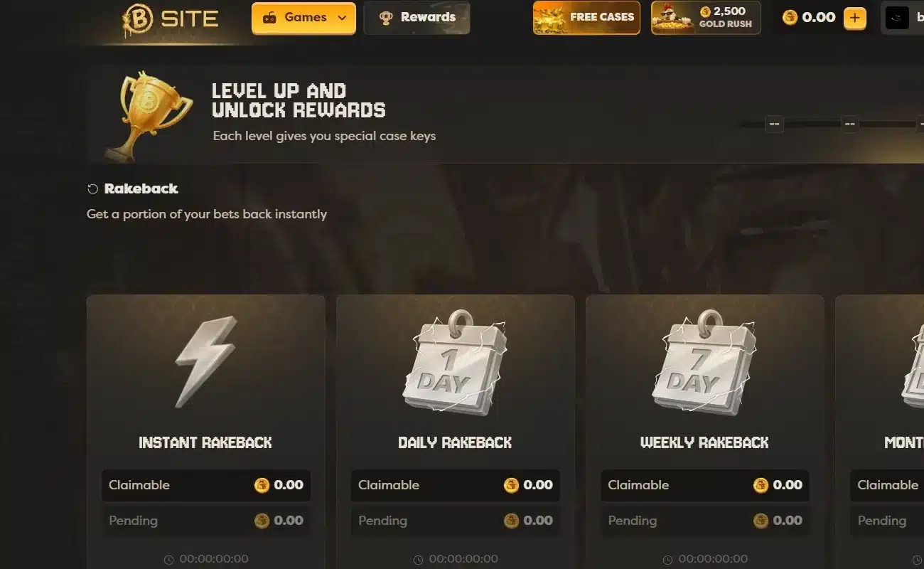Click the plus button to add balance
The height and width of the screenshot is (569, 924).
(855, 18)
